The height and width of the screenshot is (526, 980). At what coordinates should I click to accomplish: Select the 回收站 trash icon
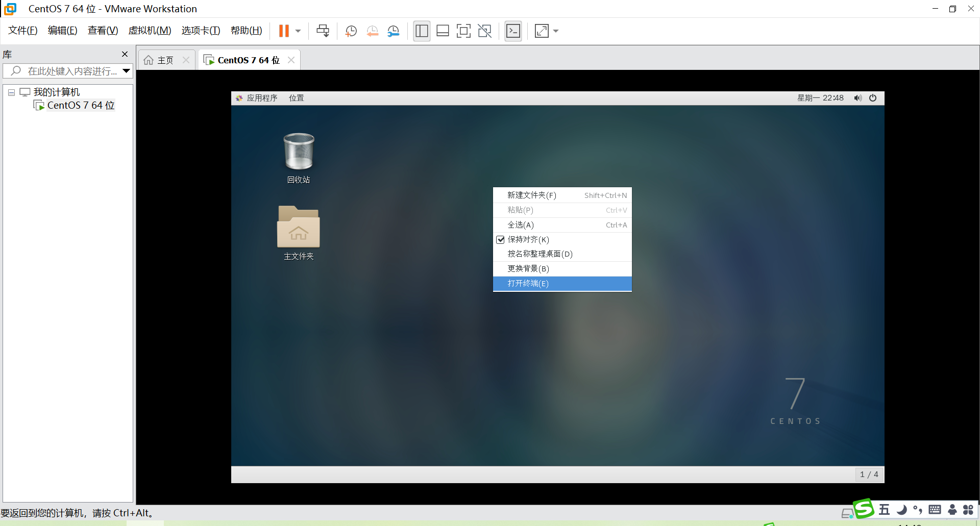(299, 158)
